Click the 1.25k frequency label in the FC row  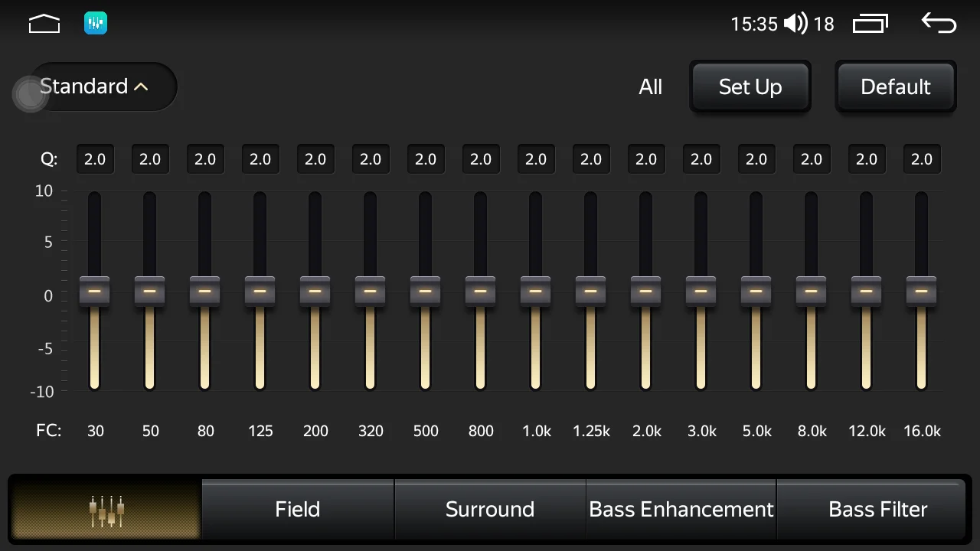[x=591, y=431]
